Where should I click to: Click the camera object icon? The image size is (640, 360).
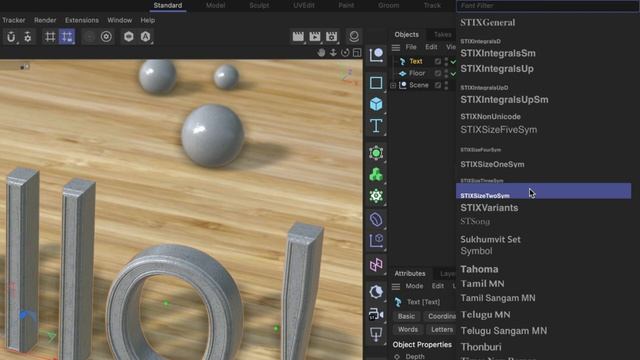[x=376, y=314]
